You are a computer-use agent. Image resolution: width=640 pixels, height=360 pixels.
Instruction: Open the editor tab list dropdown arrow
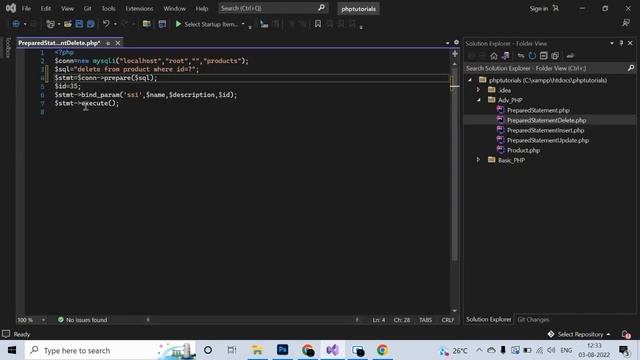(x=447, y=43)
